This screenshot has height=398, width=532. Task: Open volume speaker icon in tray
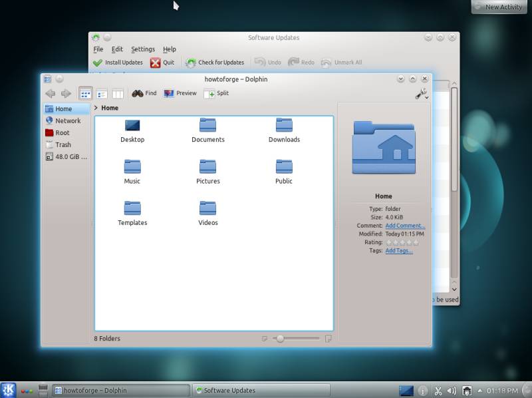point(452,391)
